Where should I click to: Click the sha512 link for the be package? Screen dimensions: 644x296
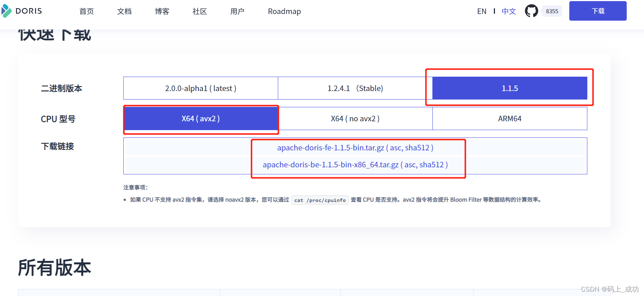pos(432,165)
